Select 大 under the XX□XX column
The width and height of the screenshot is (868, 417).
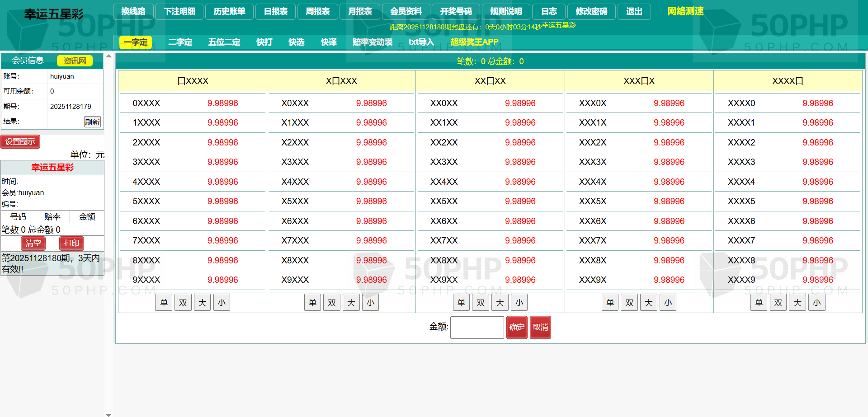(x=500, y=303)
